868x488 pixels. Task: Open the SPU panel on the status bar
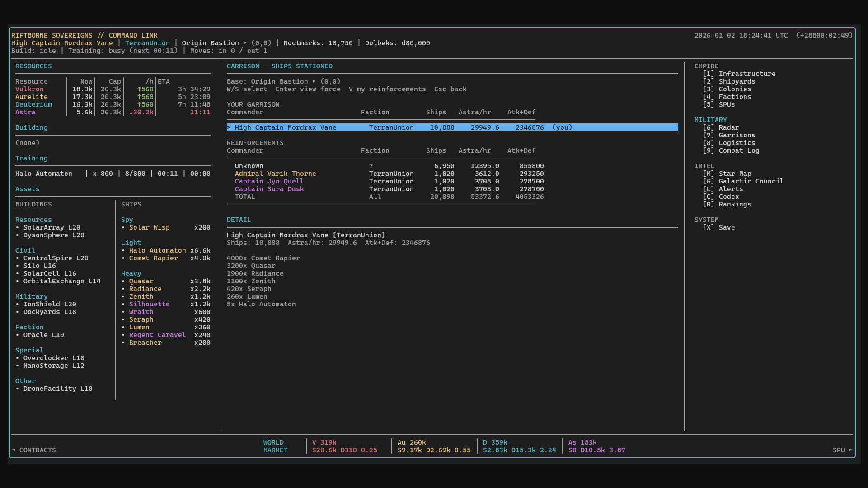(x=838, y=450)
